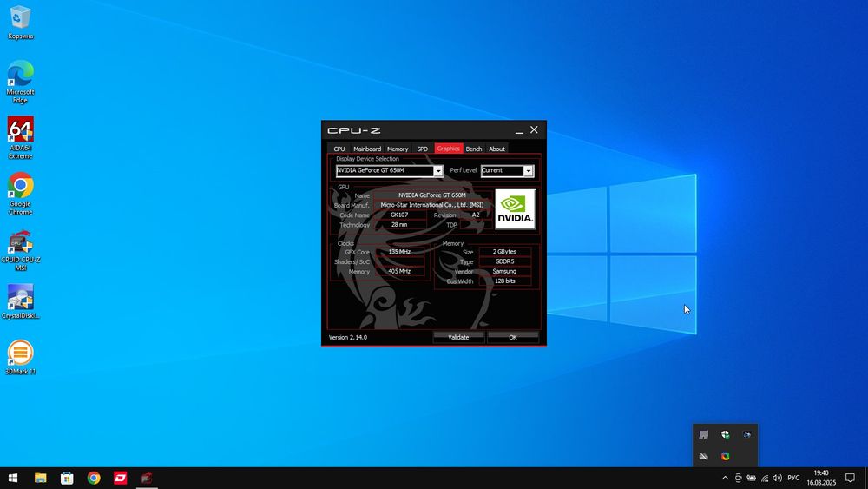Click the Validate button

point(458,337)
